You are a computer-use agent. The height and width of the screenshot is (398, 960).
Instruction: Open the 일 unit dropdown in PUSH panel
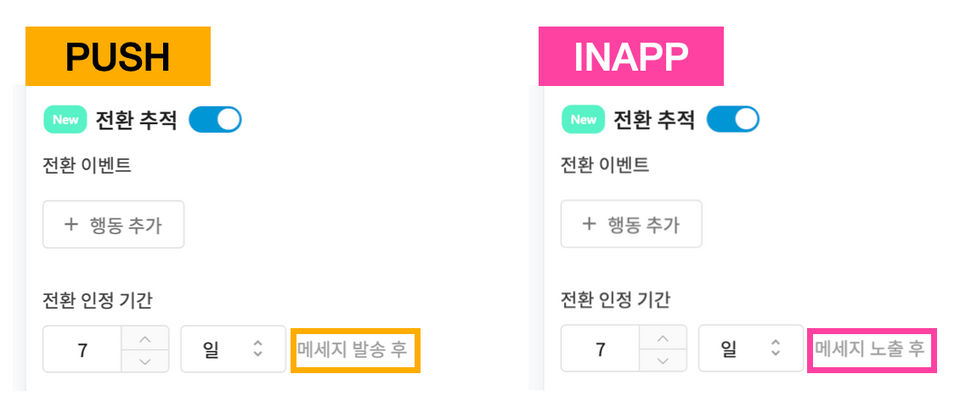point(233,349)
